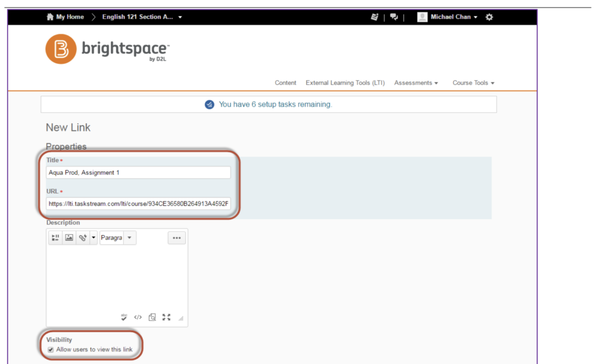Open the 6 setup tasks remaining link
Screen dimensions: 596x364
275,104
